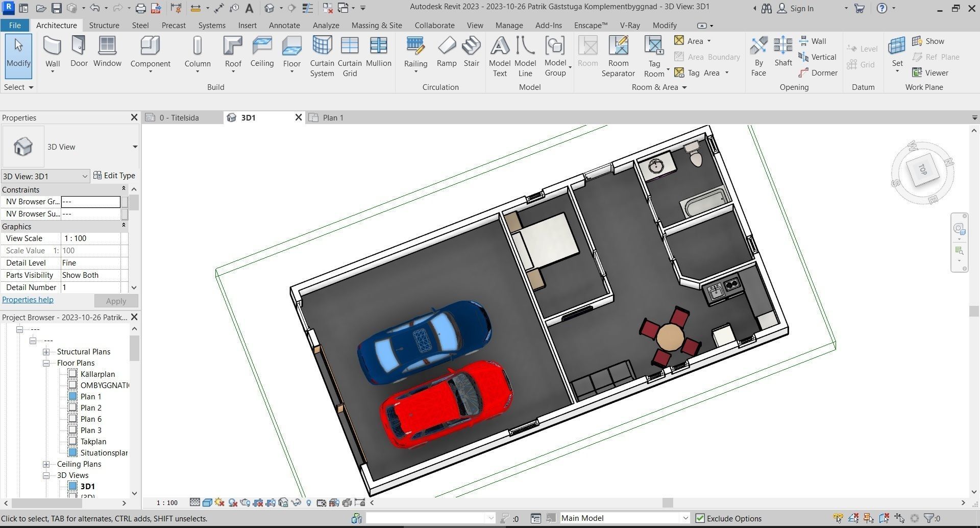Image resolution: width=980 pixels, height=528 pixels.
Task: Click the Edit Type button
Action: (x=114, y=176)
